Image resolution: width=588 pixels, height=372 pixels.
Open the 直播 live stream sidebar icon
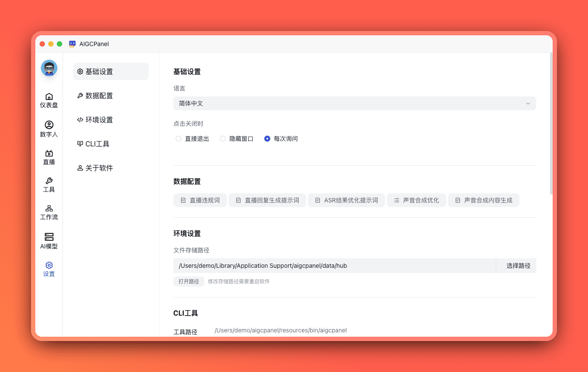(49, 157)
